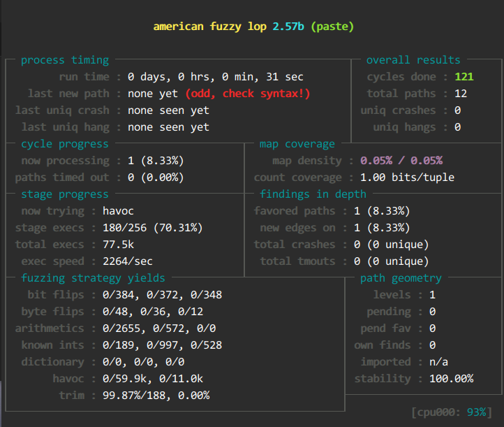504x427 pixels.
Task: Select total tmouts value '0 (0 unique)'
Action: [392, 261]
